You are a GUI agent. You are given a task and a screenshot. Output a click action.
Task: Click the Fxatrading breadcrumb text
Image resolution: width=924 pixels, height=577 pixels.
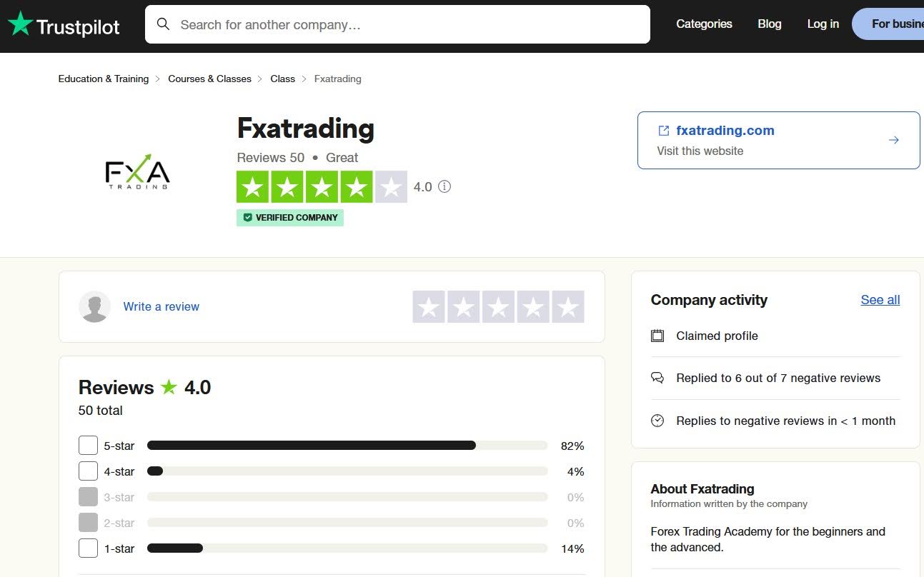click(x=338, y=79)
